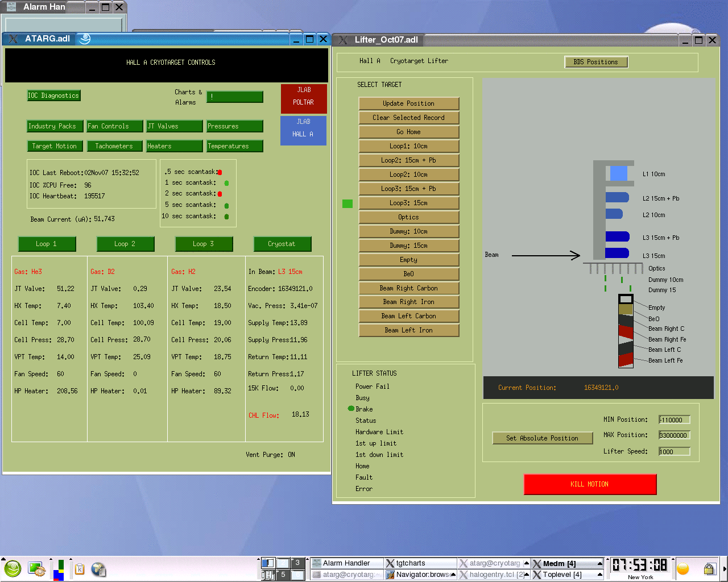Viewport: 728px width, 582px height.
Task: Open the Alarm Handler taskbar entry
Action: 346,563
